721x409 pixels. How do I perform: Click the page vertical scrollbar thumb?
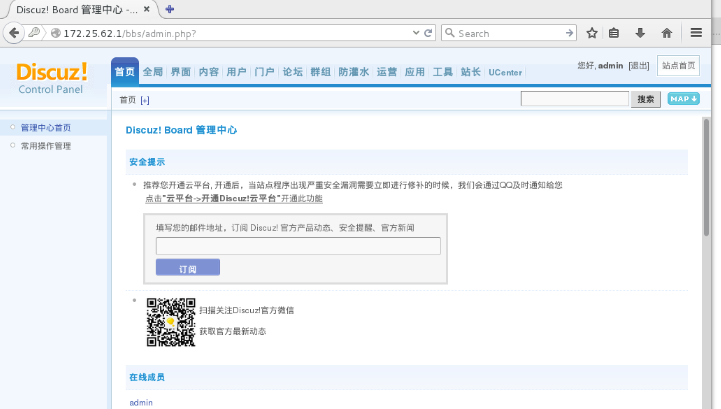pyautogui.click(x=706, y=177)
